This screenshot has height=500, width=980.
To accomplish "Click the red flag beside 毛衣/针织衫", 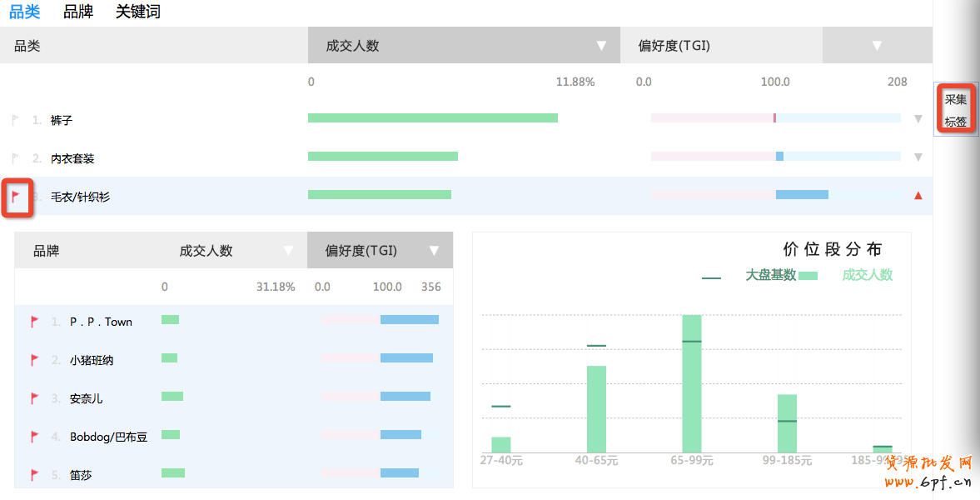I will [16, 197].
